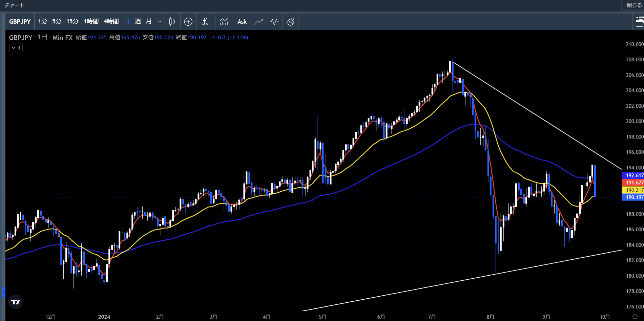Screen dimensions: 644x321
Task: Click the Min FX legend text
Action: [63, 38]
